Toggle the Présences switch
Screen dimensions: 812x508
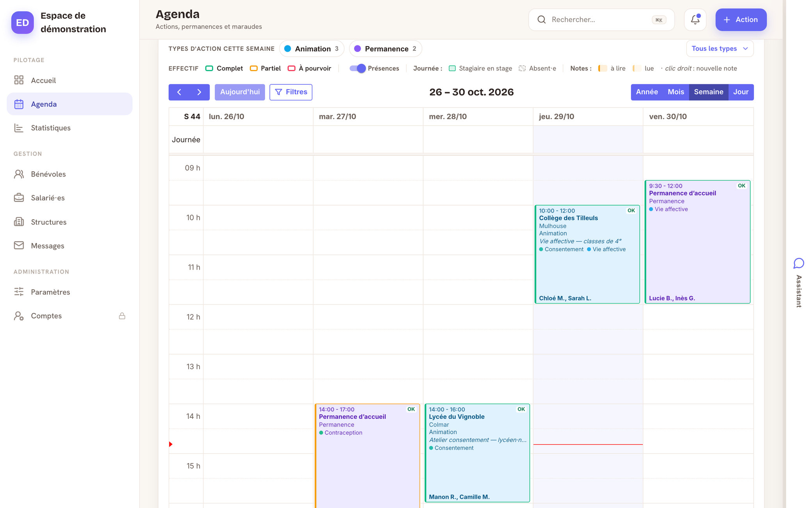click(358, 68)
